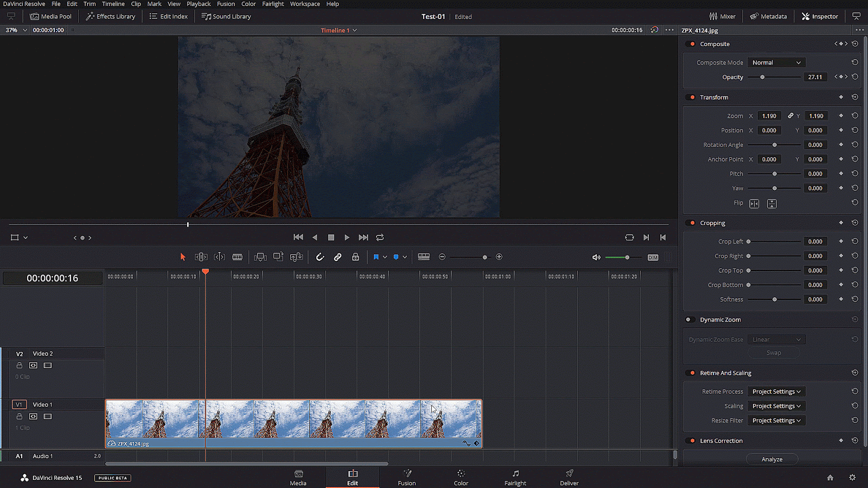Open the Effects Library panel
Image resolution: width=868 pixels, height=488 pixels.
[x=111, y=16]
